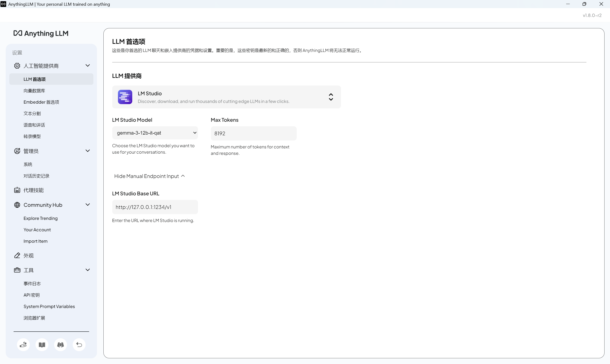The width and height of the screenshot is (610, 364).
Task: Click the Anything LLM logo
Action: [41, 33]
